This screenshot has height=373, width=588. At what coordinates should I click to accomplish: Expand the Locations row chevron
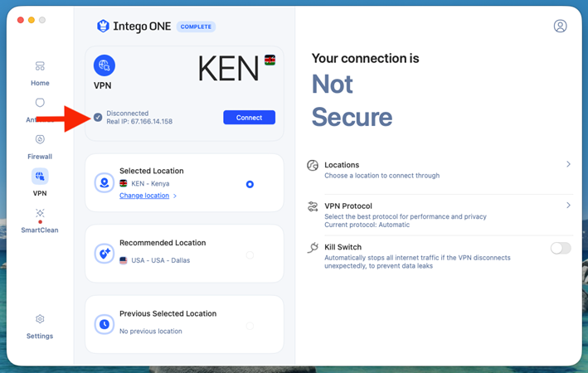point(568,164)
